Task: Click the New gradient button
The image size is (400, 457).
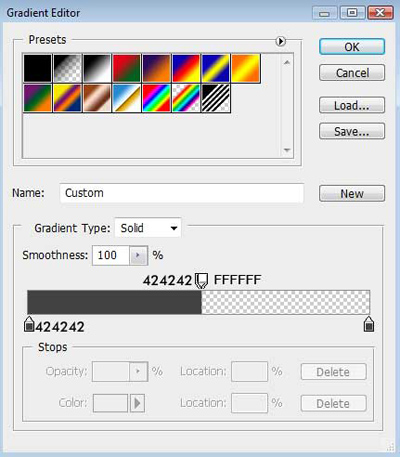Action: pos(352,194)
